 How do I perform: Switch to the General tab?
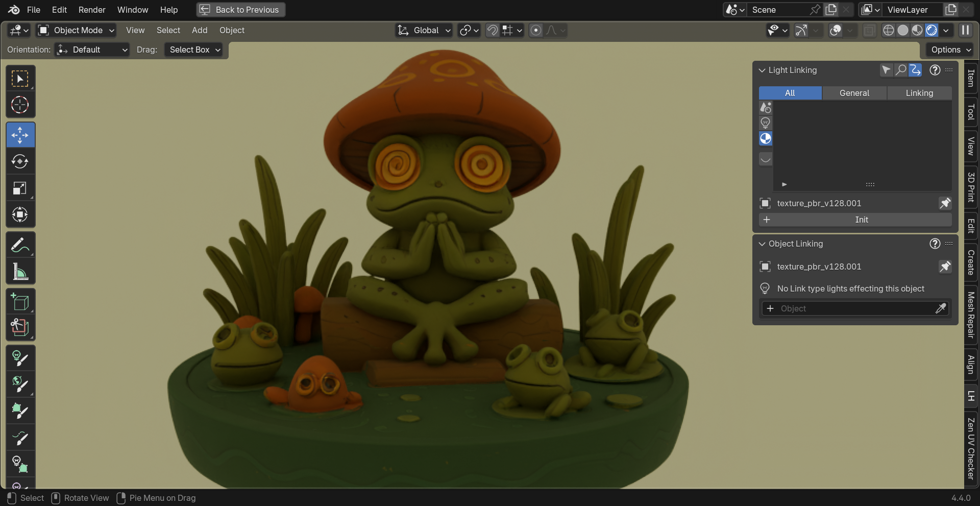point(854,93)
